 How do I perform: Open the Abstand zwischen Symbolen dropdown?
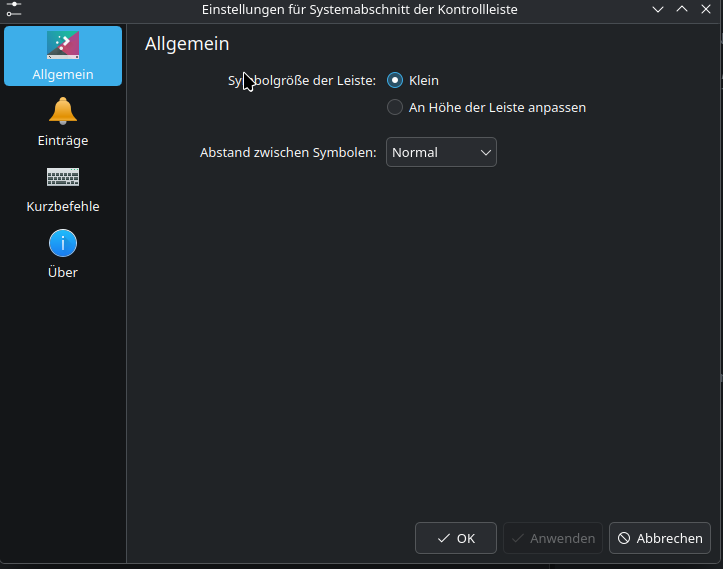coord(440,152)
